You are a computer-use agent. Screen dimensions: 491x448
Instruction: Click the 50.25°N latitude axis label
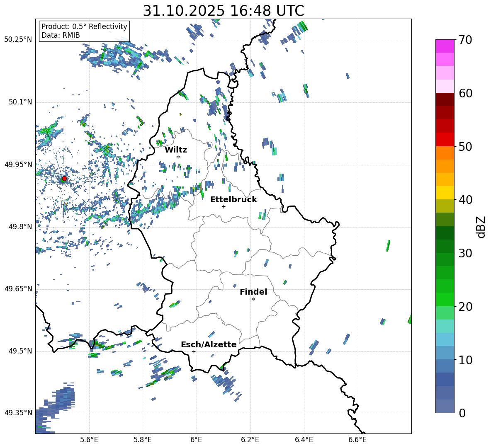tap(18, 40)
